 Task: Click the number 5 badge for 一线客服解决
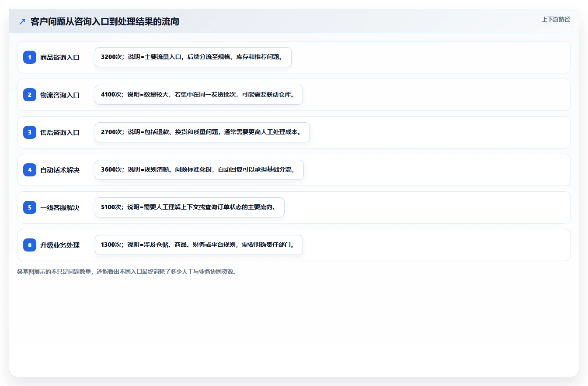coord(30,207)
